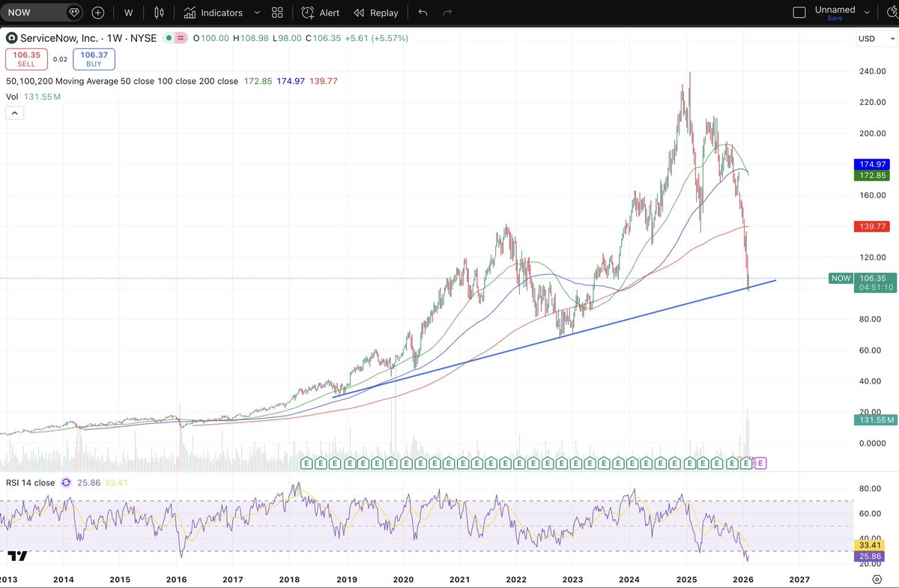Click the blue 174.97 price label

(874, 163)
